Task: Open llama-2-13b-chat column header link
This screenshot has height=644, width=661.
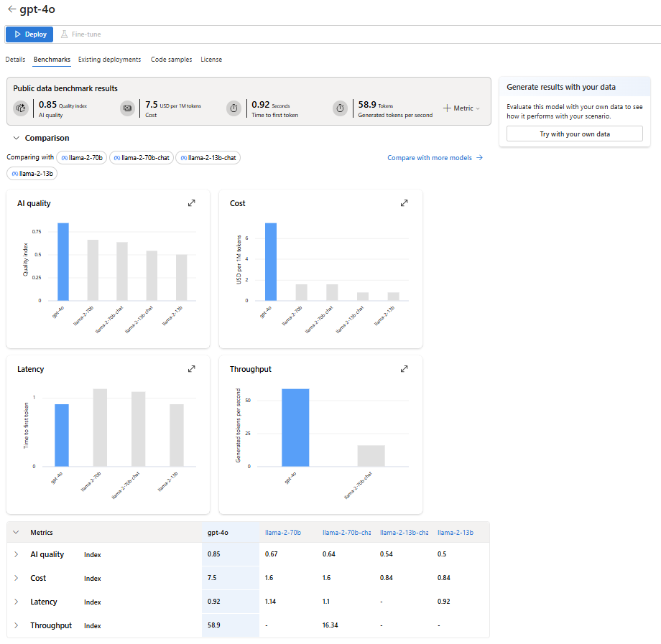Action: (404, 533)
